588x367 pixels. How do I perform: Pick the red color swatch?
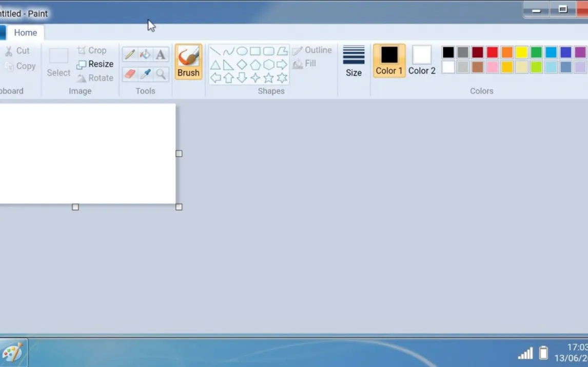click(492, 52)
